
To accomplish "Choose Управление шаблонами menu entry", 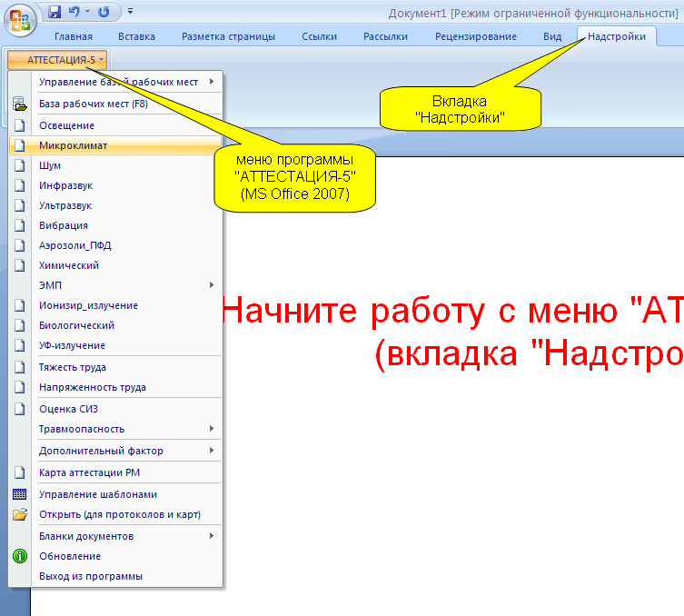I will [x=115, y=494].
